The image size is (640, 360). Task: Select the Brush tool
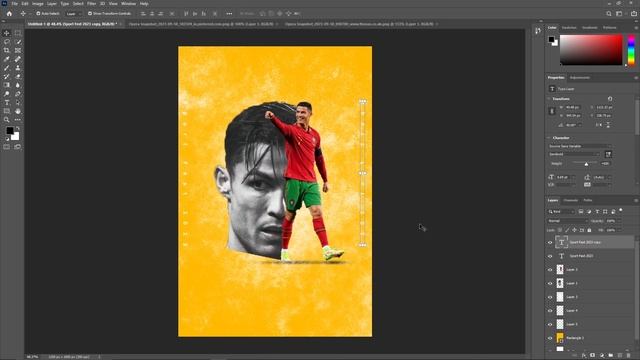pos(7,68)
